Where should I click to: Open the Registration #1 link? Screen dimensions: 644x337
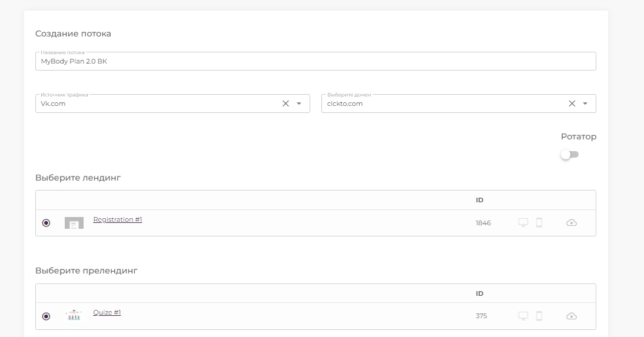pos(118,219)
